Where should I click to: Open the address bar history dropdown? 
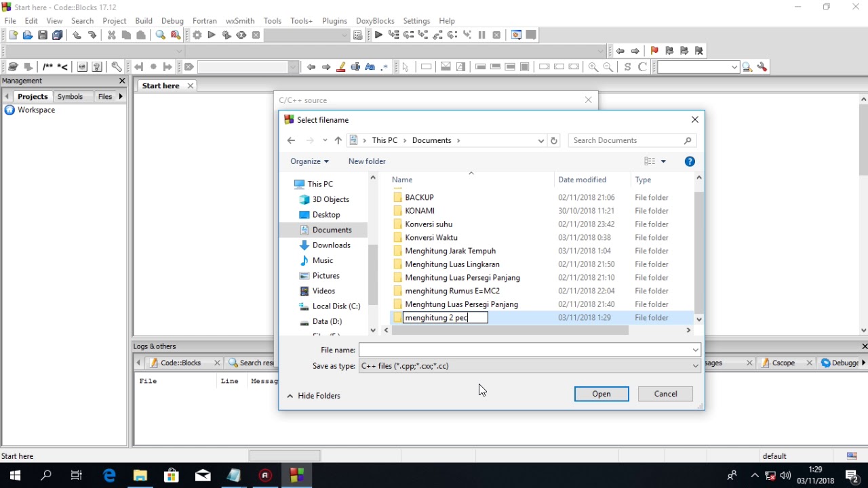pos(541,140)
